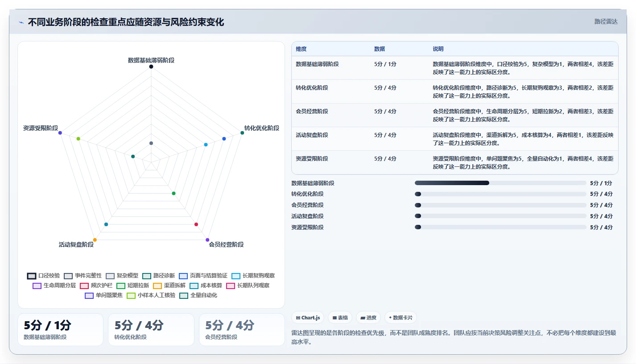Toggle the 页面与结算验证 legend entry

tap(203, 276)
